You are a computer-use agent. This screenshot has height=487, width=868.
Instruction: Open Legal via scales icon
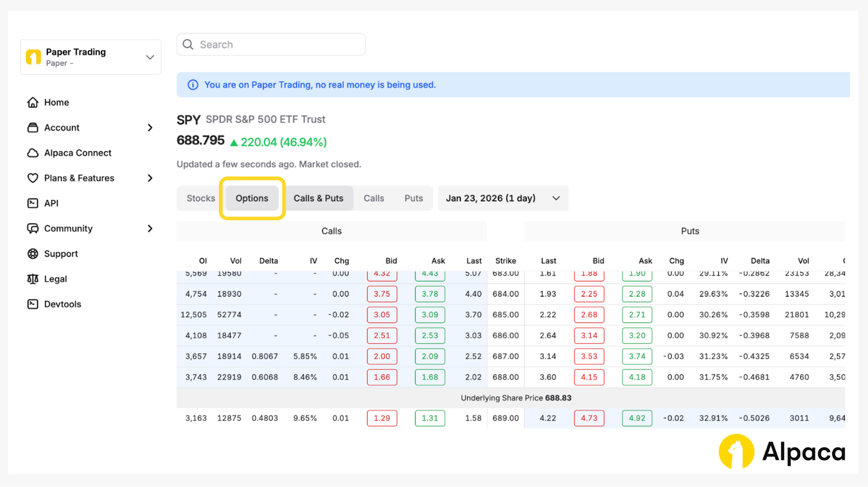33,279
